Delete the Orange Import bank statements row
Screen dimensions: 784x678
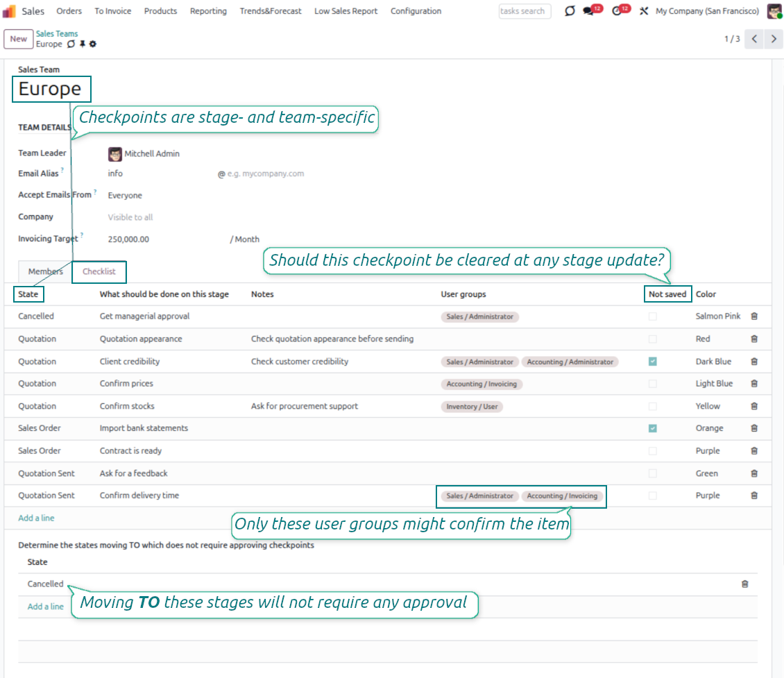coord(754,429)
